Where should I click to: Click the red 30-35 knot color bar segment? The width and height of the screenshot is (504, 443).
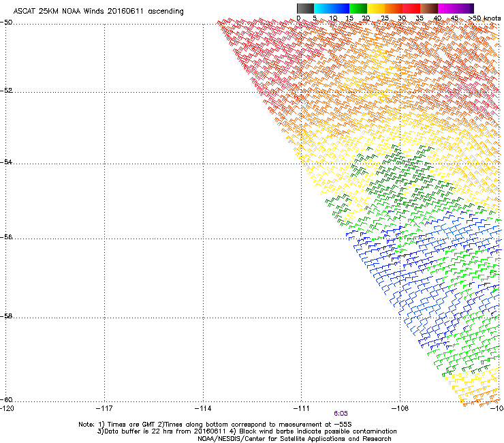click(x=411, y=8)
